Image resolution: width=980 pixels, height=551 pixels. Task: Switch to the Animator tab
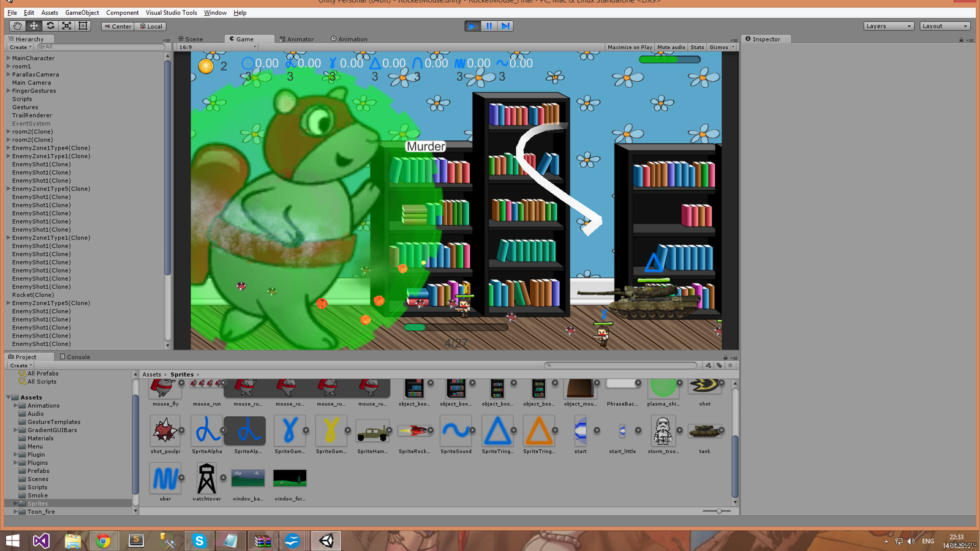point(296,39)
